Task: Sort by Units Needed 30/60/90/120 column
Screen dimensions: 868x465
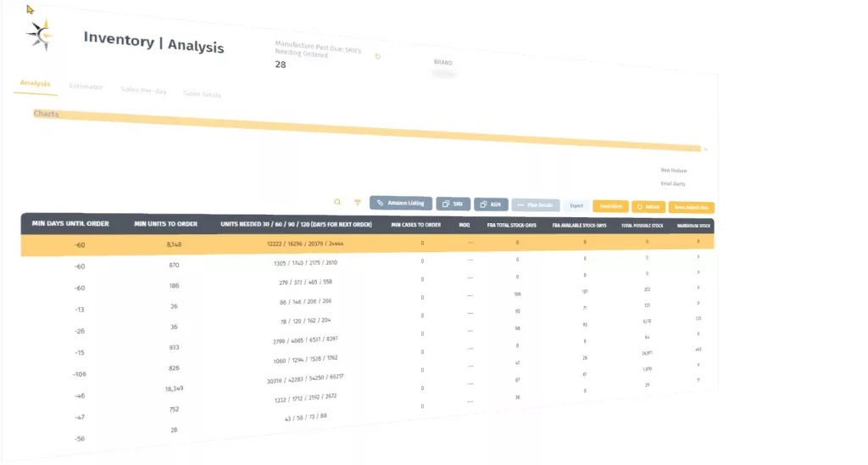Action: (296, 225)
